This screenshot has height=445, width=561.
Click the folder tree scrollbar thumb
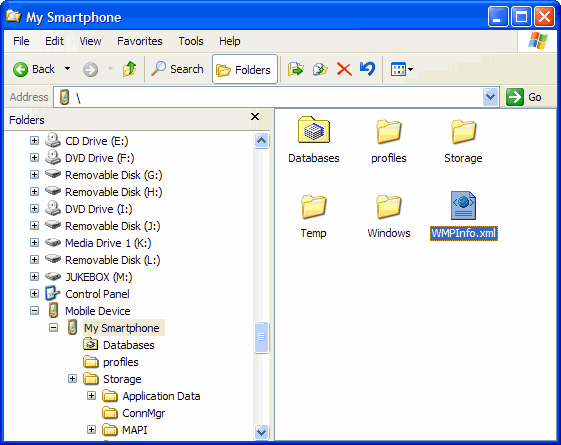point(262,337)
